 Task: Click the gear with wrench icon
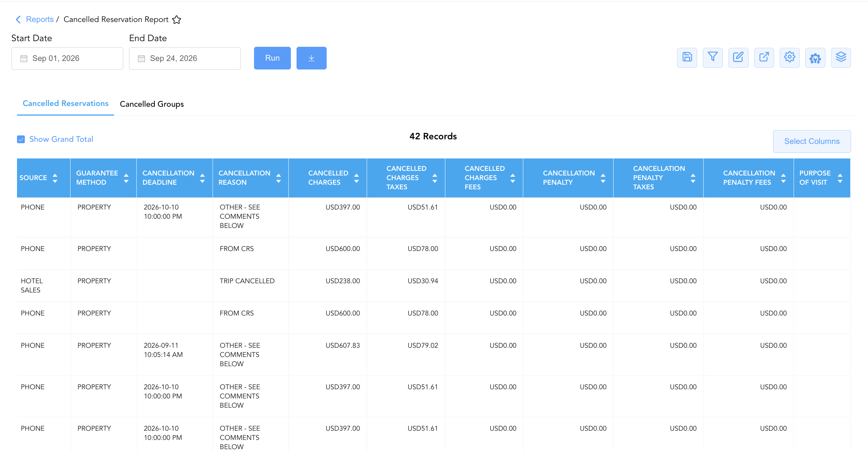tap(815, 57)
